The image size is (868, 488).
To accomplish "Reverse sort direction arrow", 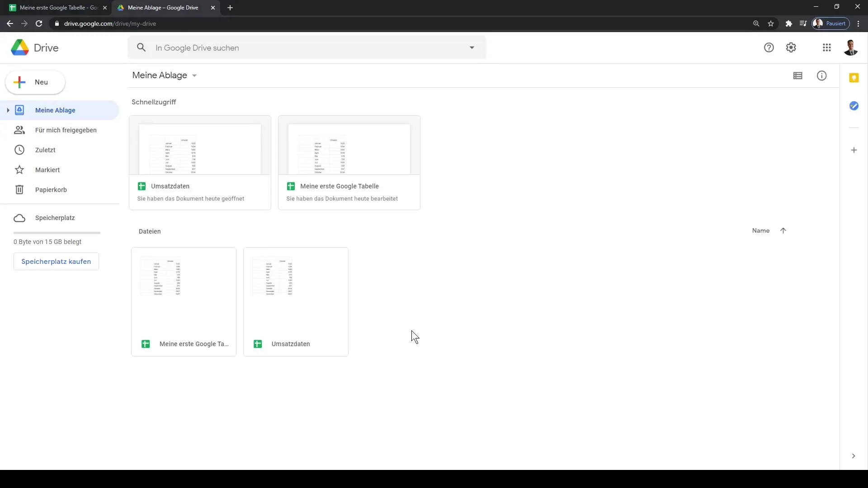I will (783, 230).
